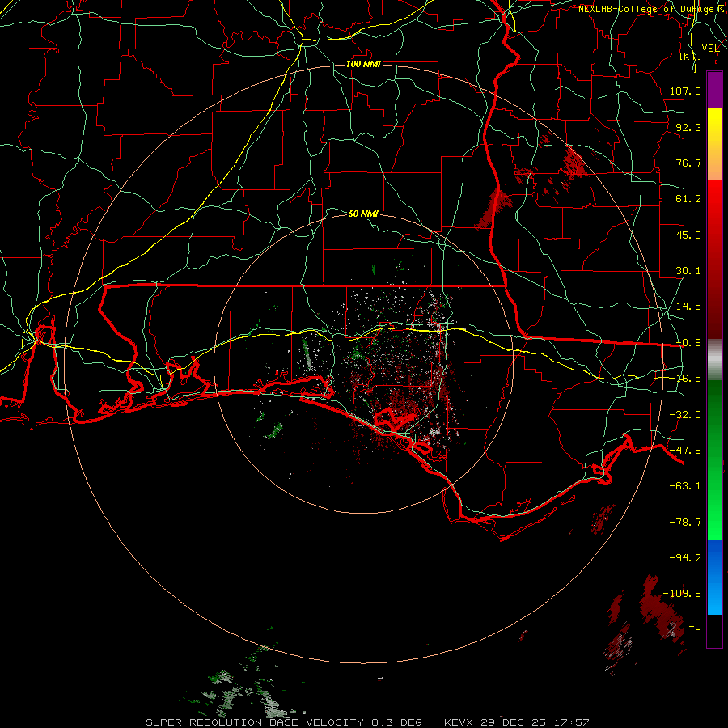The image size is (728, 728).
Task: Click the -78.7 value on velocity scale
Action: point(685,523)
